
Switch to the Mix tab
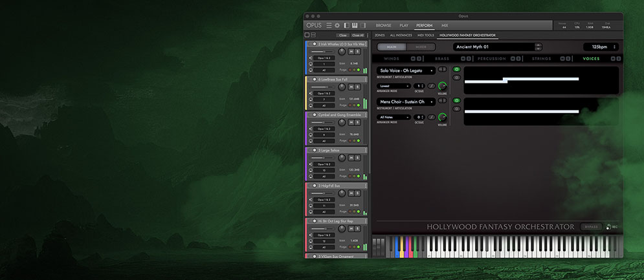tap(445, 25)
